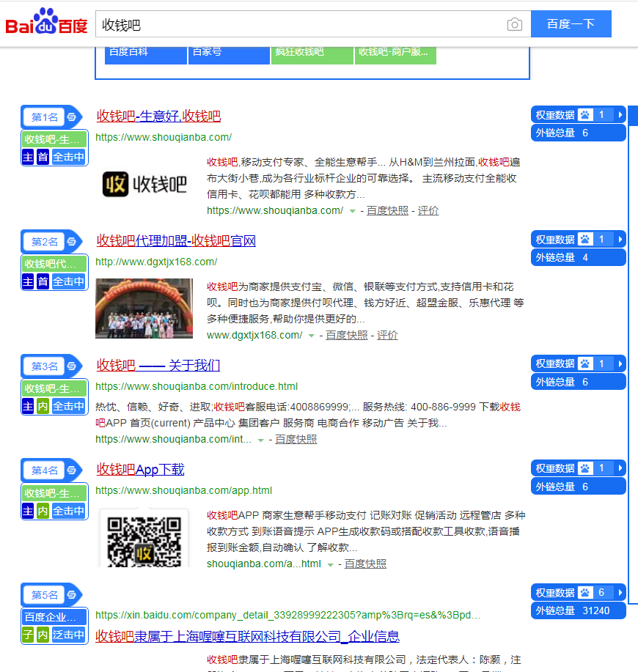638x672 pixels.
Task: Click the green URL https://www.shouqianba.com/introduce.html
Action: pos(197,387)
